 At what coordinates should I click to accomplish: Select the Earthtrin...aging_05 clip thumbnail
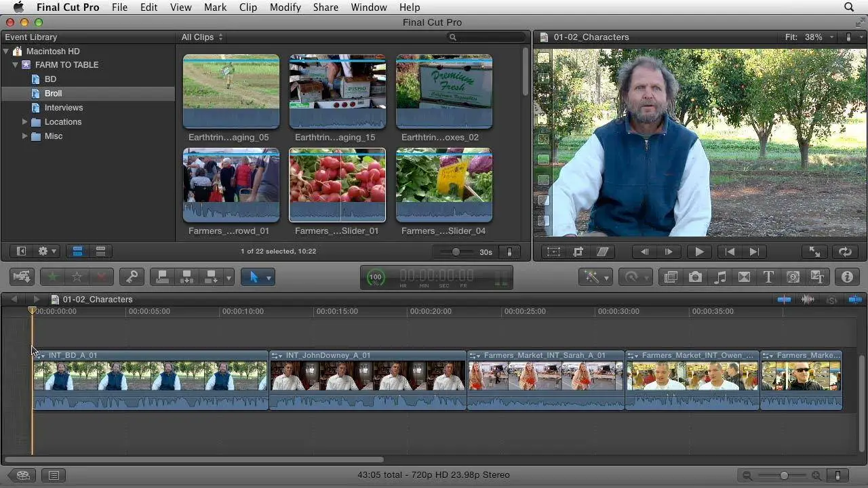[x=231, y=91]
